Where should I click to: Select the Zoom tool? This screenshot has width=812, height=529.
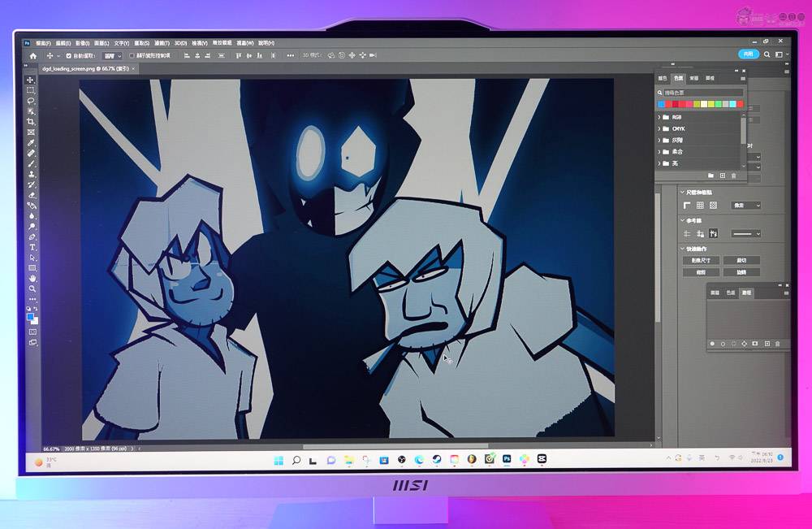pos(32,288)
